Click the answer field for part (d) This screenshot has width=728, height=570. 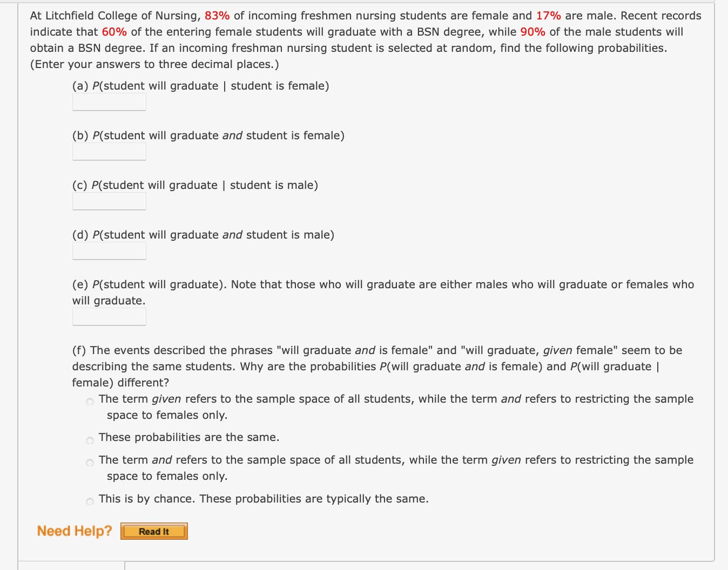tap(109, 250)
